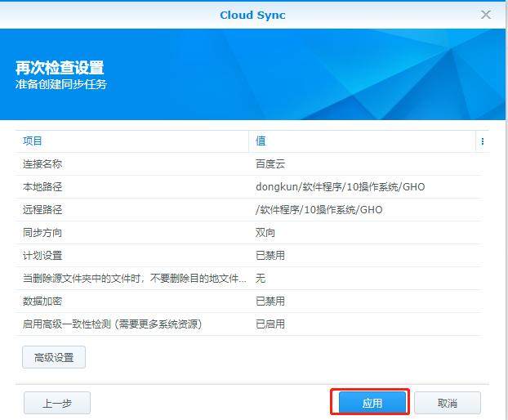Screen dimensions: 508x420
Task: Click the 再次检查设置 heading
Action: (x=60, y=68)
